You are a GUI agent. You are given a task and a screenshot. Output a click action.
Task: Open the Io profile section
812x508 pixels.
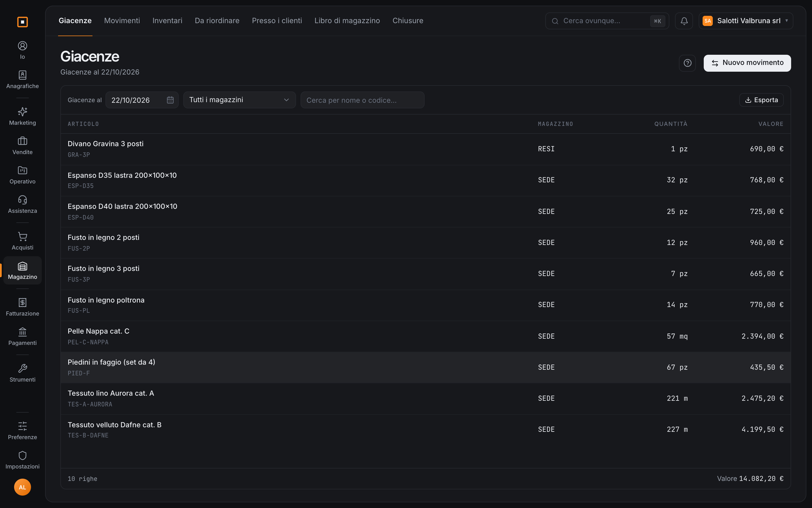(23, 51)
